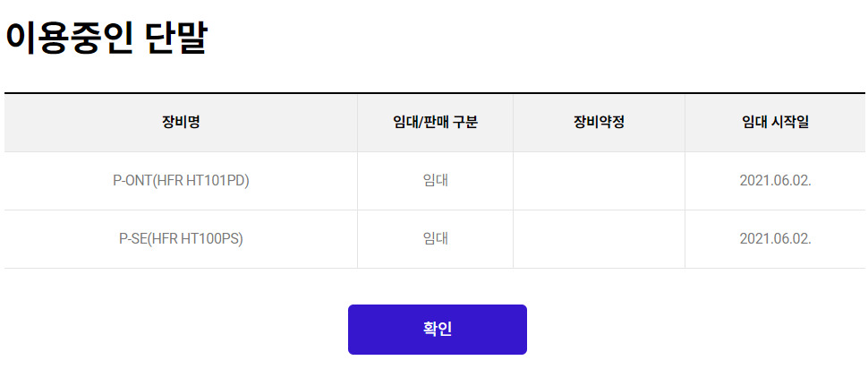
Task: Click the empty 장비약정 cell for P-ONT
Action: point(599,181)
